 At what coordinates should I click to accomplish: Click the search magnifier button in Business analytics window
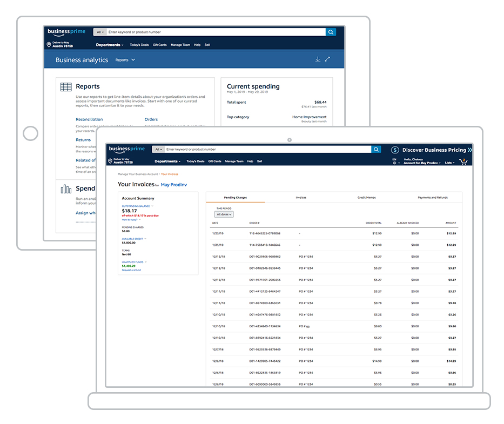(x=331, y=32)
